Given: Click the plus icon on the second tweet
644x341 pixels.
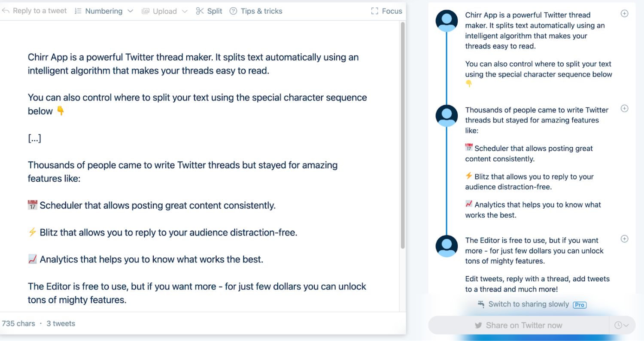Looking at the screenshot, I should [624, 109].
